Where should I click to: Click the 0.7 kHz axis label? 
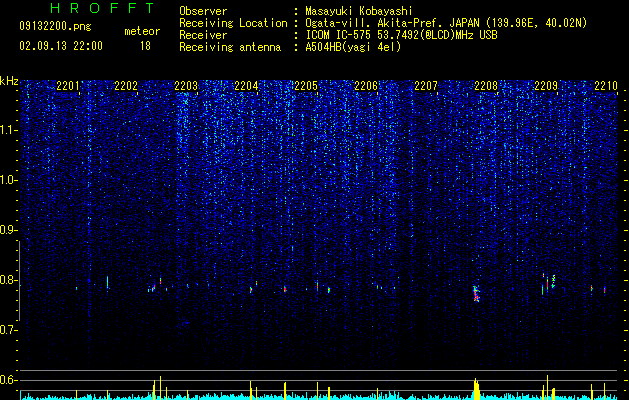tap(8, 330)
